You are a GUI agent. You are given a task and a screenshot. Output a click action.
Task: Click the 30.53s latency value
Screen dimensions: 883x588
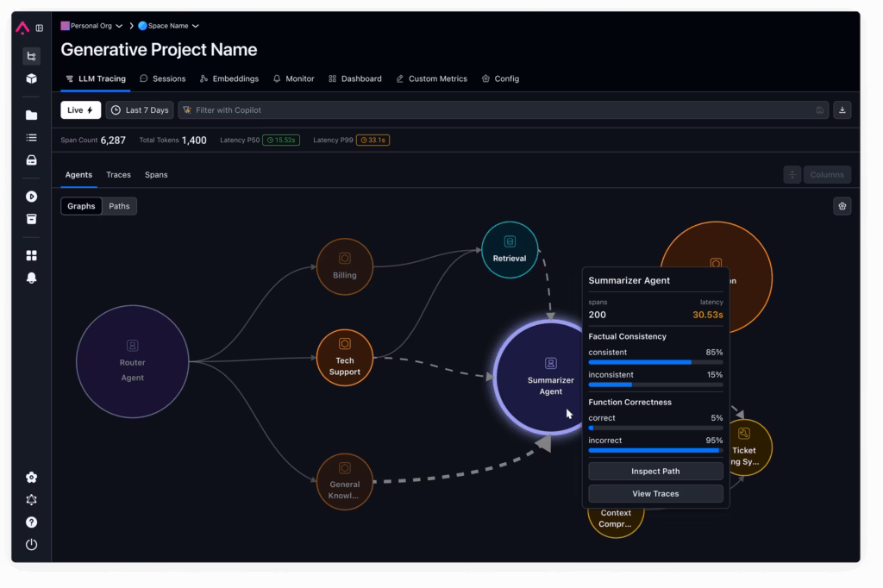708,315
